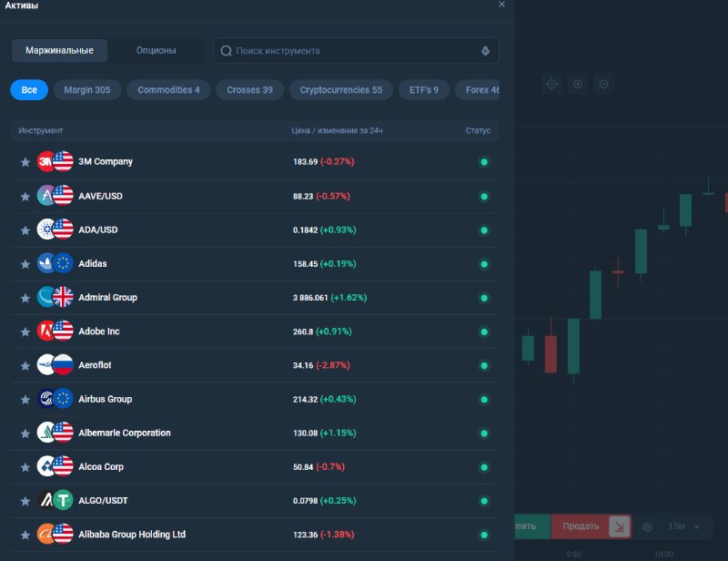
Task: Filter by Crosses 39
Action: point(249,90)
